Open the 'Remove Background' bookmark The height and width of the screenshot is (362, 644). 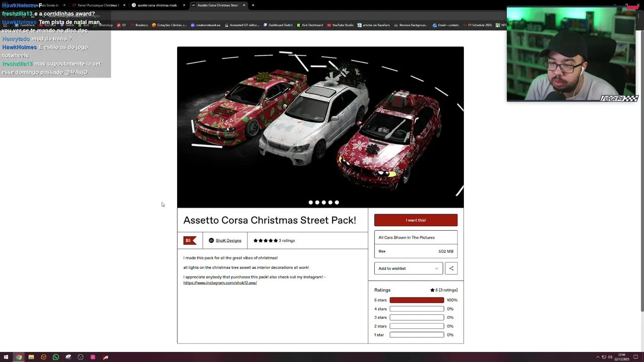[411, 25]
